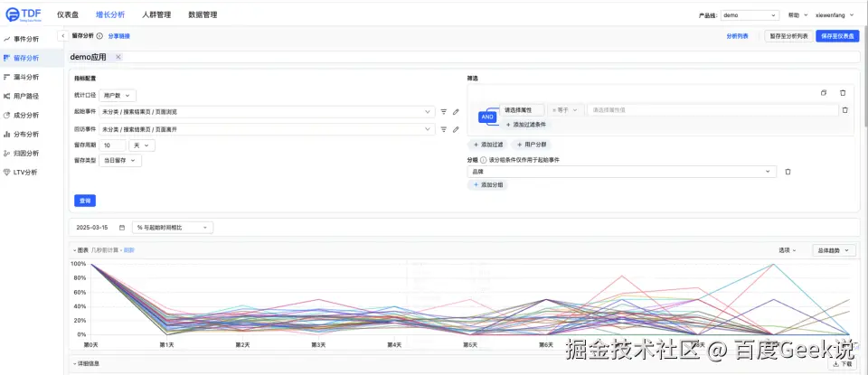Click the 分析列表 link
This screenshot has width=868, height=375.
(738, 36)
